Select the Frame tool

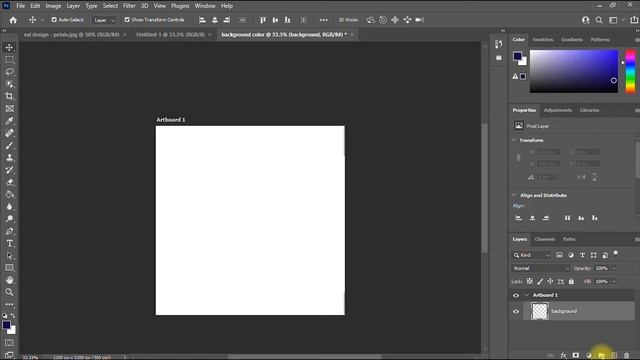9,109
